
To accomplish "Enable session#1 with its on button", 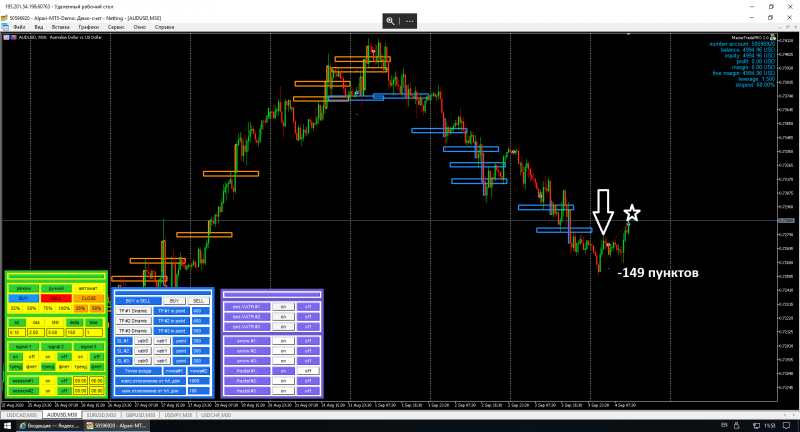I will pyautogui.click(x=48, y=381).
